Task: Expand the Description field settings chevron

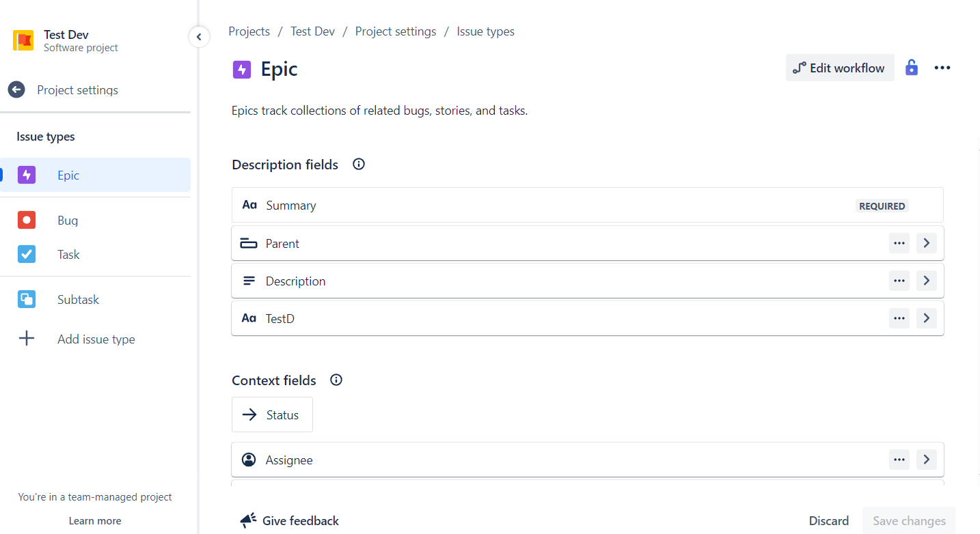Action: pos(926,280)
